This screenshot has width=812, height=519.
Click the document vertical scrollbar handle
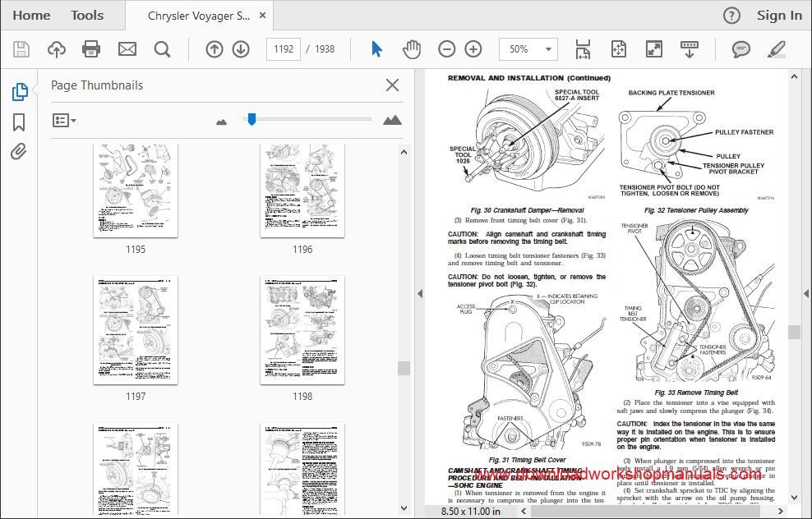794,332
